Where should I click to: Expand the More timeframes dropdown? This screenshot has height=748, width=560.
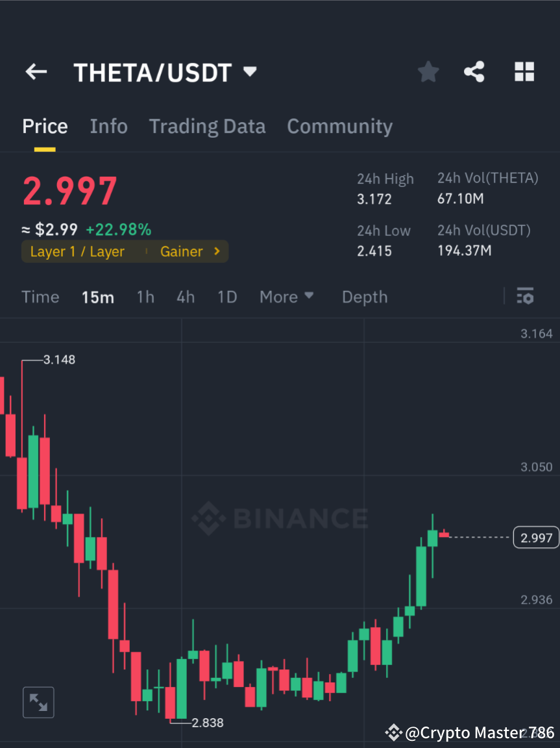click(286, 297)
